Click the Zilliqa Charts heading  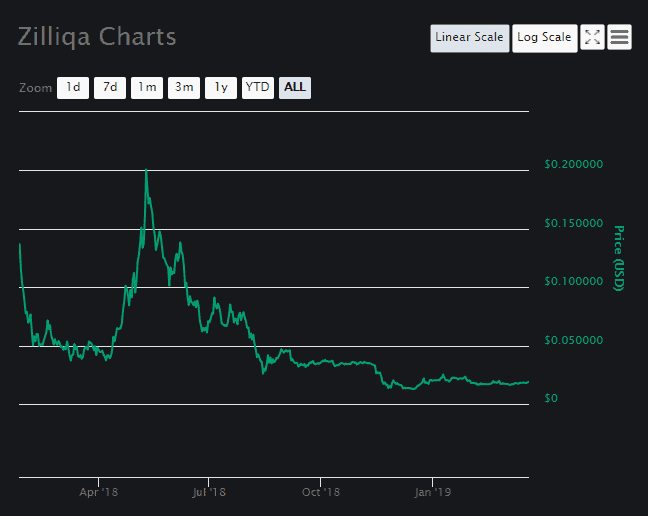97,37
